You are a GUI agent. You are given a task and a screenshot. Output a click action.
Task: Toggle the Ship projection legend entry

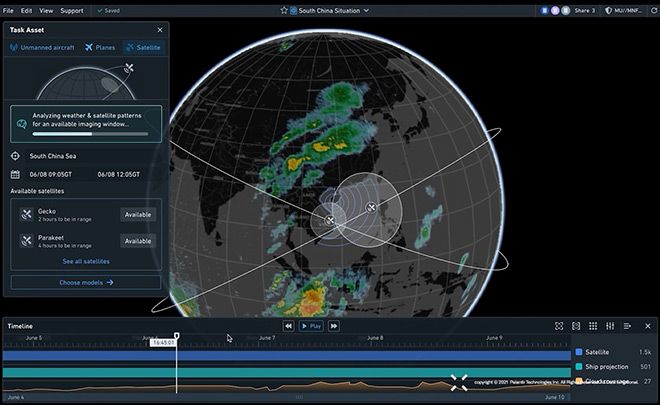click(x=607, y=367)
